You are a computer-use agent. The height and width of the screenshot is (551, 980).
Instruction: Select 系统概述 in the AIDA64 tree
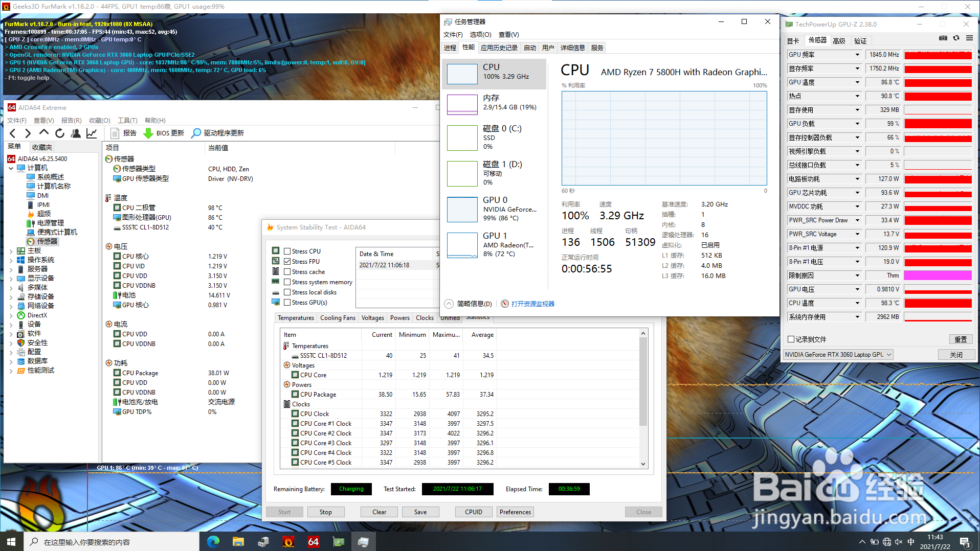tap(50, 177)
